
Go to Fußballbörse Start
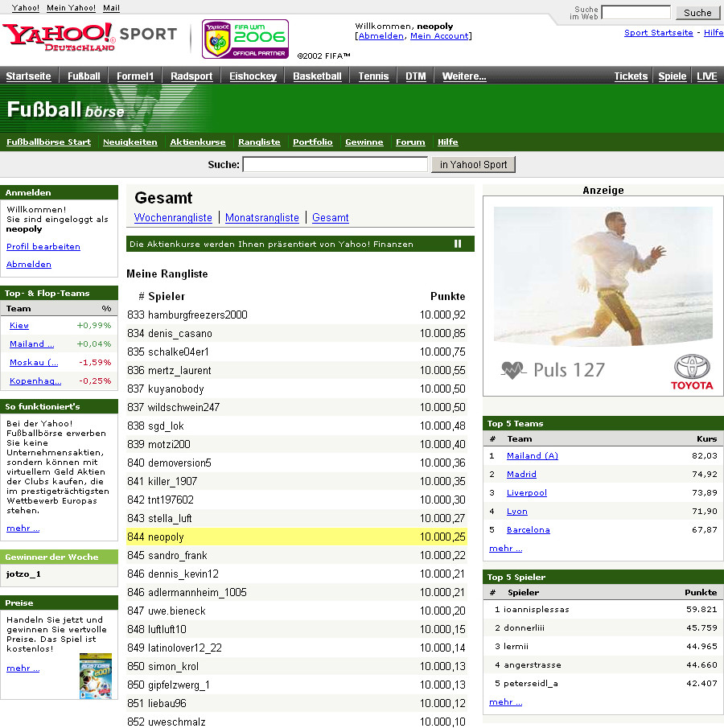click(x=48, y=142)
